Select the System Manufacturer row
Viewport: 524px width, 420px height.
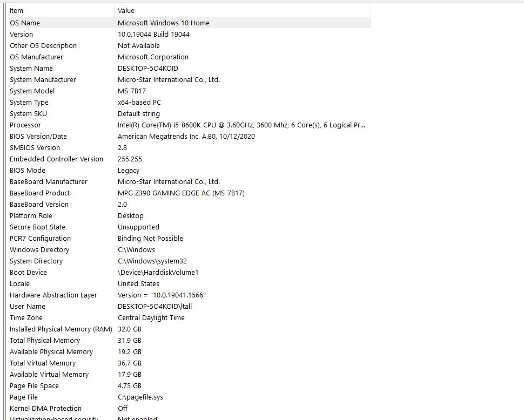coord(190,80)
